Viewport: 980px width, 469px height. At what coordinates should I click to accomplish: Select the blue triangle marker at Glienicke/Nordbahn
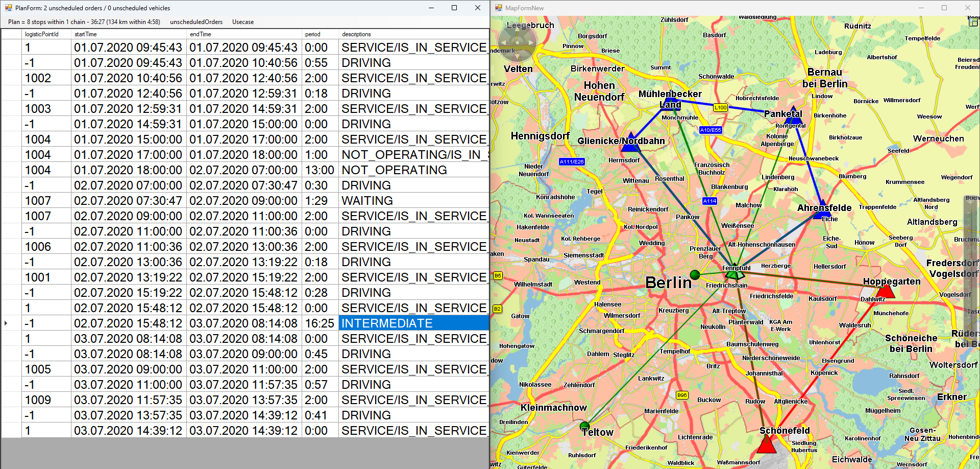point(631,146)
